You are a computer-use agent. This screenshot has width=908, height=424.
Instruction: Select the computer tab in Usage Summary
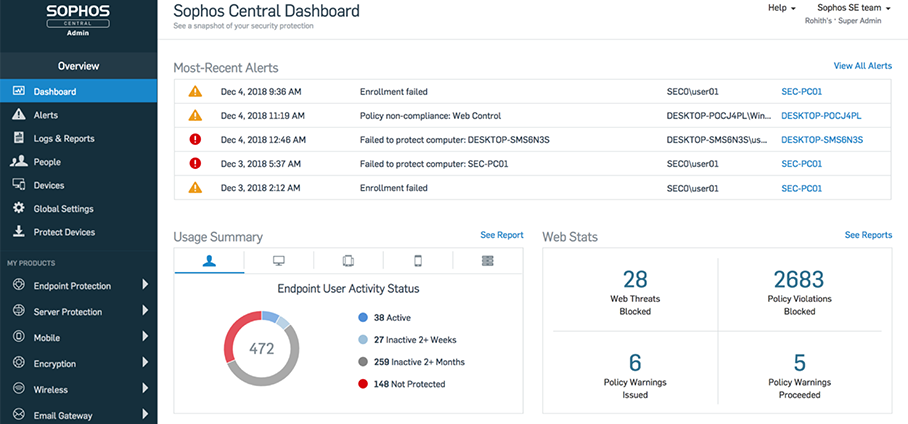279,261
